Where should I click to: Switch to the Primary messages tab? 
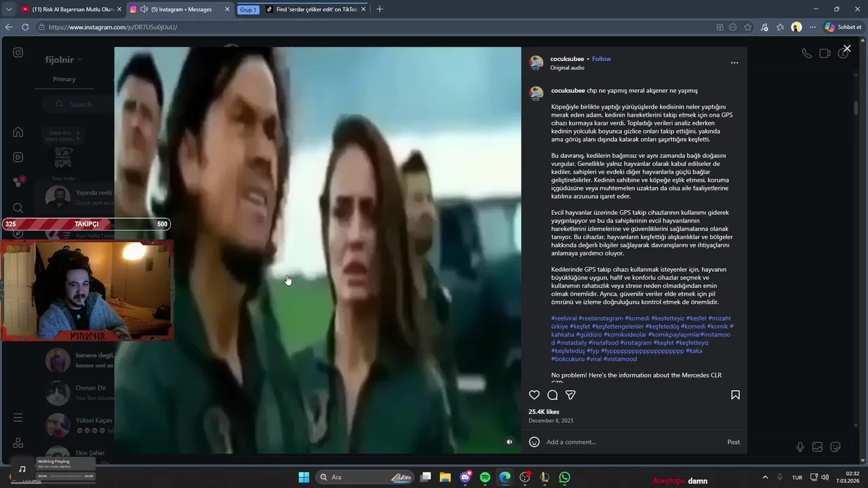(64, 79)
